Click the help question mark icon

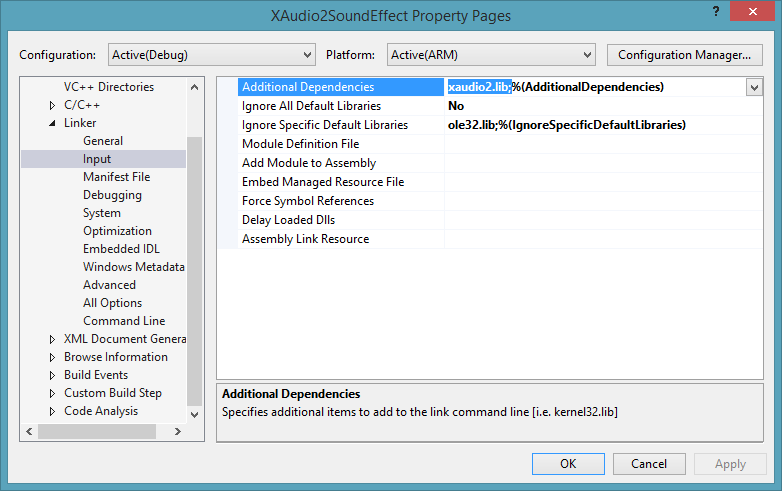point(716,12)
